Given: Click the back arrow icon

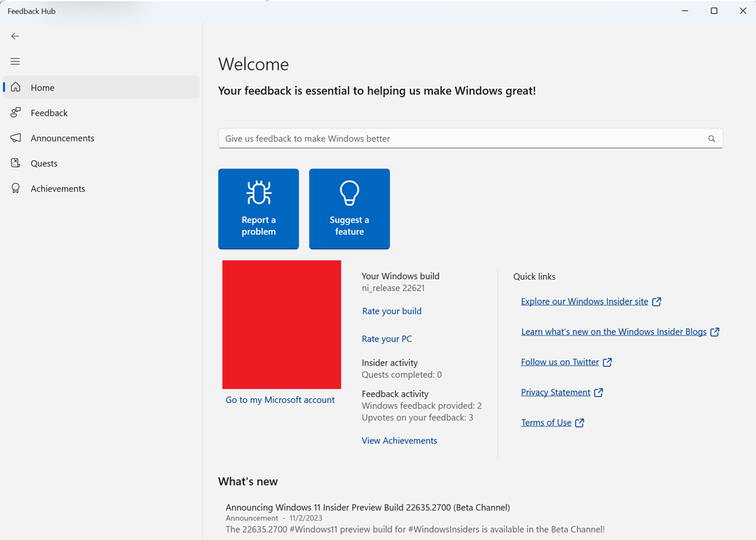Looking at the screenshot, I should click(x=16, y=36).
